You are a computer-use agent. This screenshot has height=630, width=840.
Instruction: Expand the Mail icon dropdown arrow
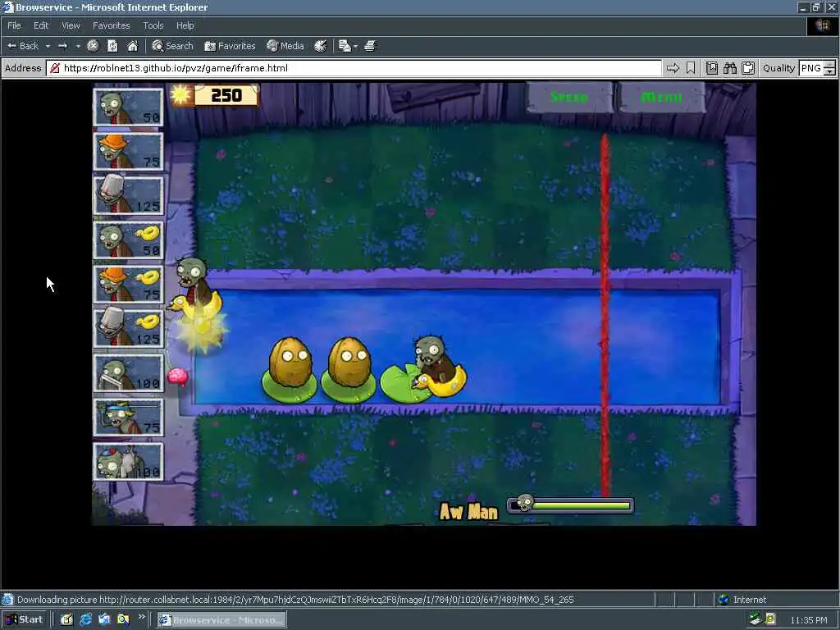(355, 47)
